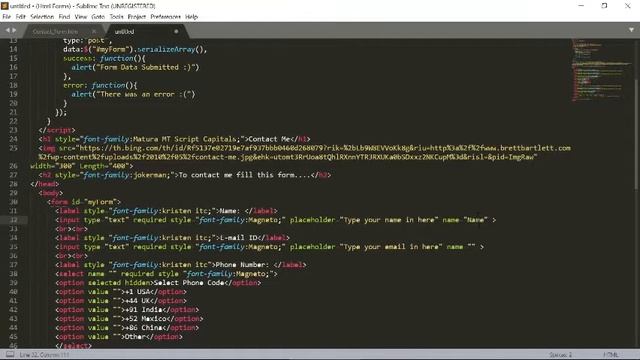
Task: Click the form id="myForm" line
Action: (x=84, y=202)
